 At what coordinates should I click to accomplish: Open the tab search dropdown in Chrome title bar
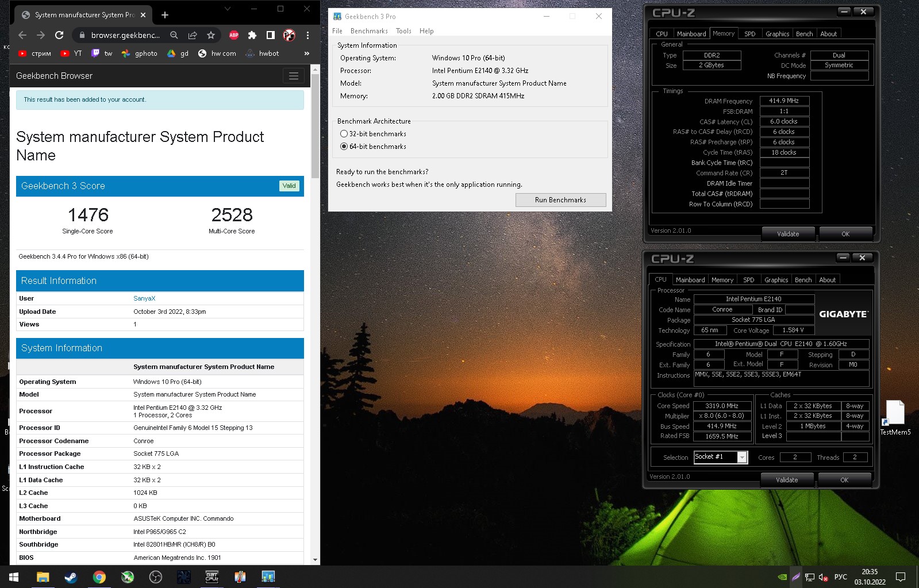[227, 9]
